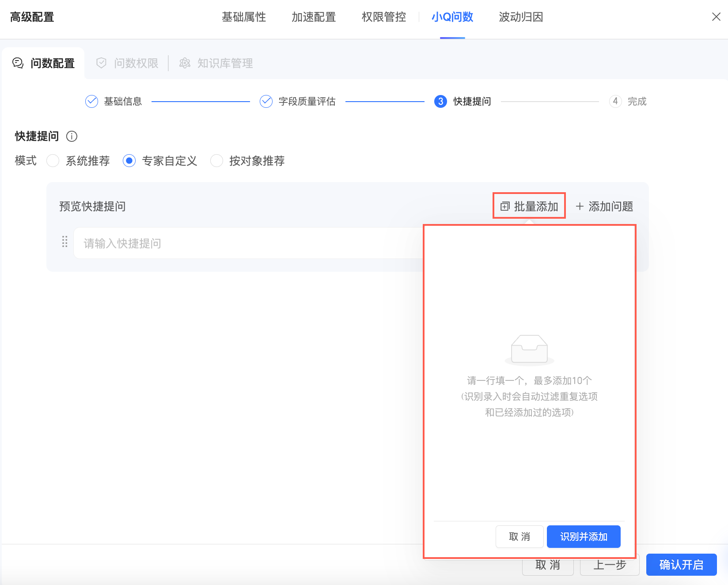The image size is (728, 585).
Task: Click the drag handle beside the question input
Action: (64, 242)
